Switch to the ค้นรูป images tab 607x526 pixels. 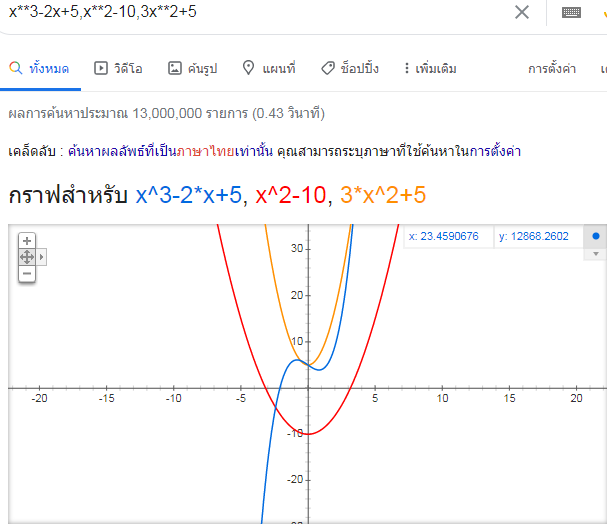(x=192, y=69)
